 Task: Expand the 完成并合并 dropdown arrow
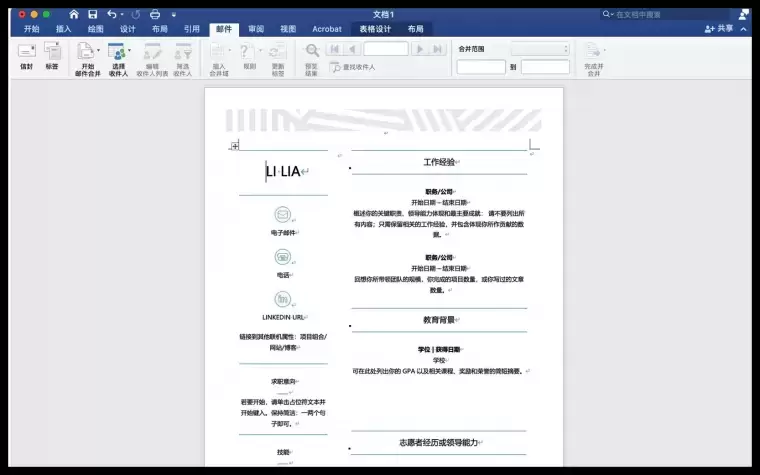tap(604, 50)
